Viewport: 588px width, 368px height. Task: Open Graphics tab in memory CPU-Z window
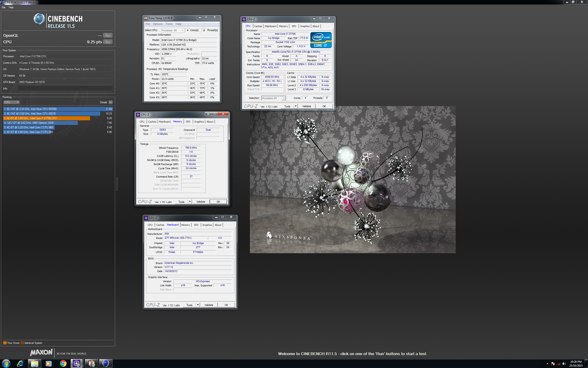coord(199,122)
